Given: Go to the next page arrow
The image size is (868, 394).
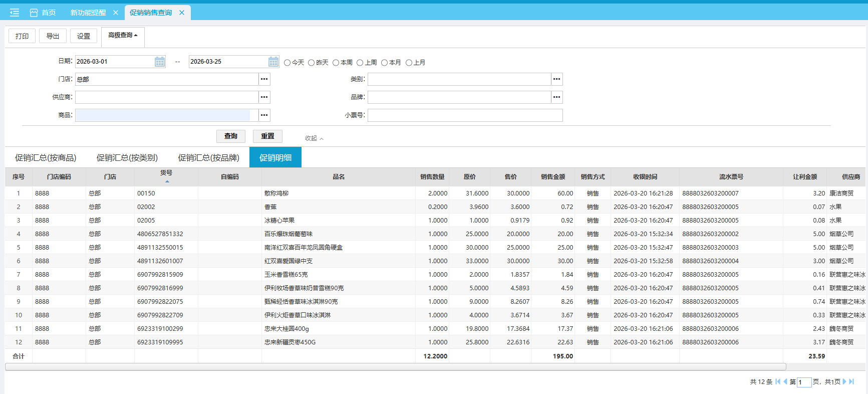Looking at the screenshot, I should [844, 381].
